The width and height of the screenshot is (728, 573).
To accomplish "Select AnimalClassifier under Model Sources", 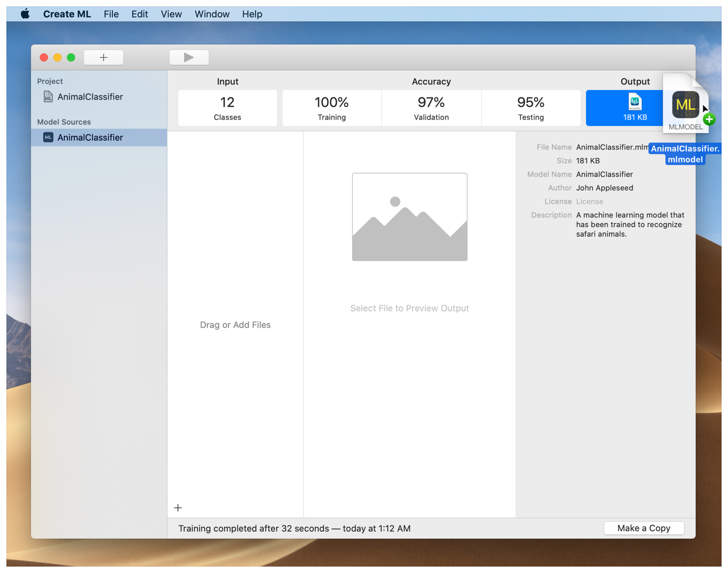I will point(99,138).
